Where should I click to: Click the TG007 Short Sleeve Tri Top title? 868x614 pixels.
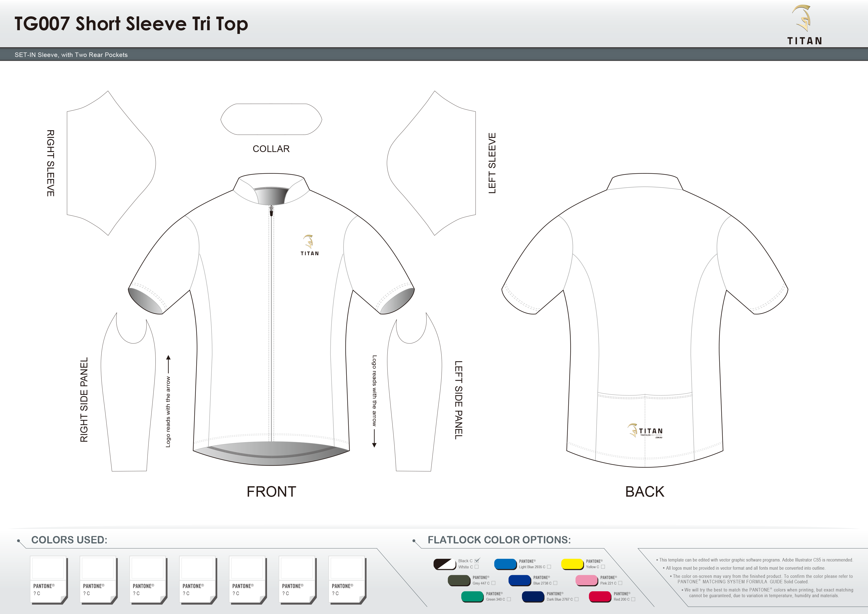pos(132,24)
